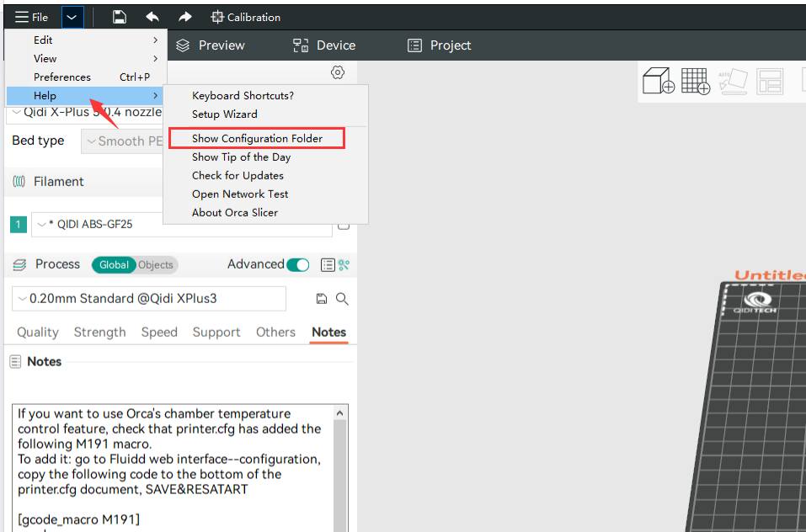Screen dimensions: 806x532
Task: Click the undo arrow icon
Action: coord(152,17)
